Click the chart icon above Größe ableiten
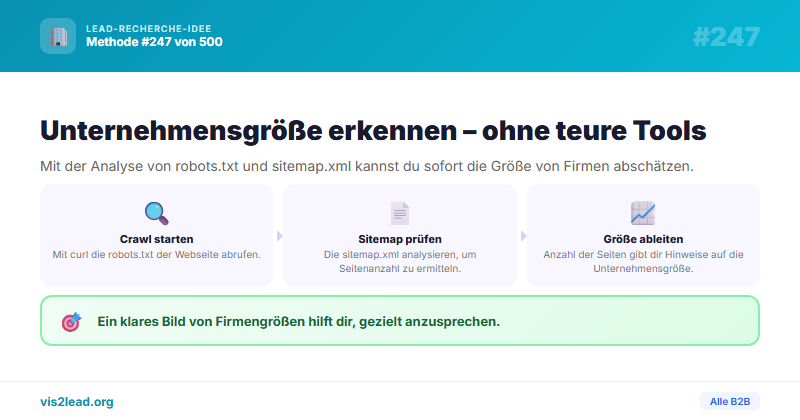This screenshot has height=420, width=800. pos(643,213)
